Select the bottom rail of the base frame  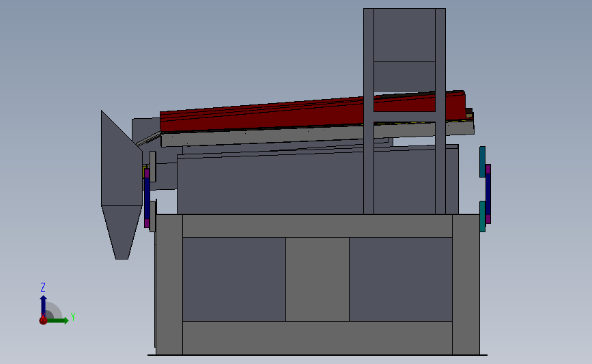(317, 338)
